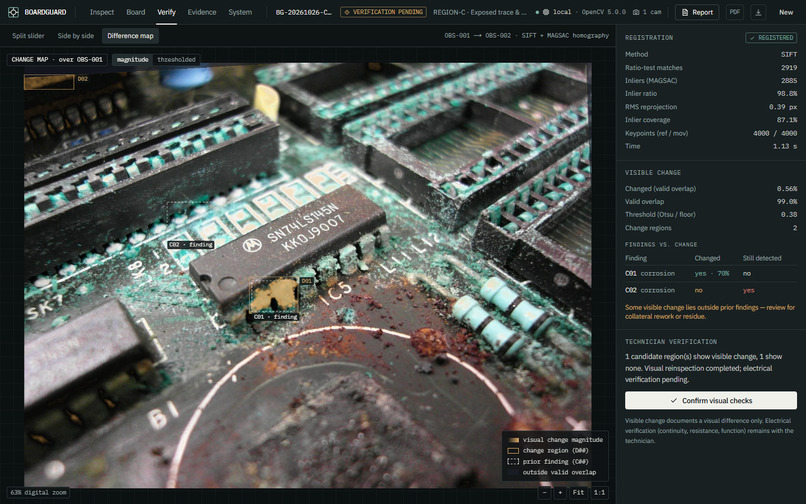Click the Inlier coverage value 87.1%
The height and width of the screenshot is (504, 806).
pyautogui.click(x=787, y=120)
